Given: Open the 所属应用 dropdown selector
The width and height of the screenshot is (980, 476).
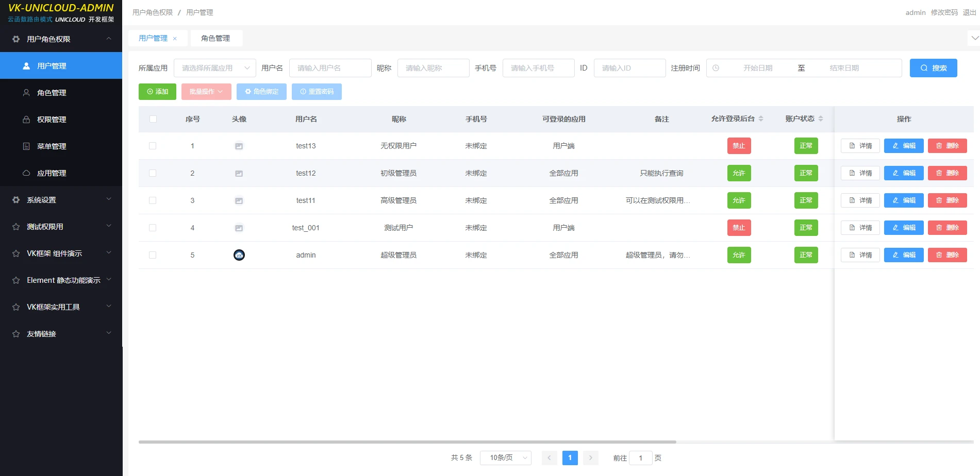Looking at the screenshot, I should pyautogui.click(x=214, y=68).
